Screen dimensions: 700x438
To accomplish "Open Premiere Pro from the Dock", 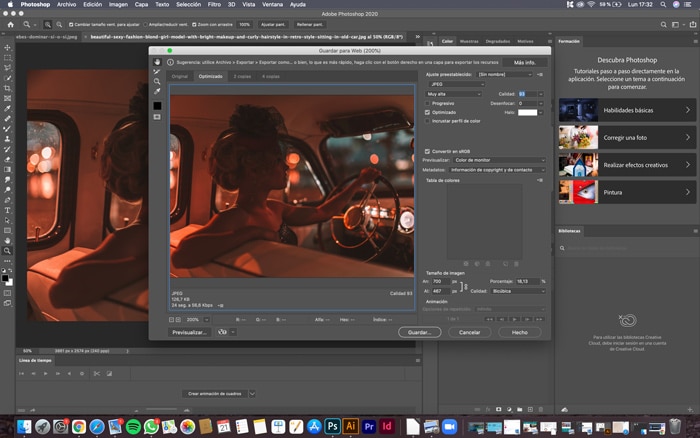I will (369, 426).
